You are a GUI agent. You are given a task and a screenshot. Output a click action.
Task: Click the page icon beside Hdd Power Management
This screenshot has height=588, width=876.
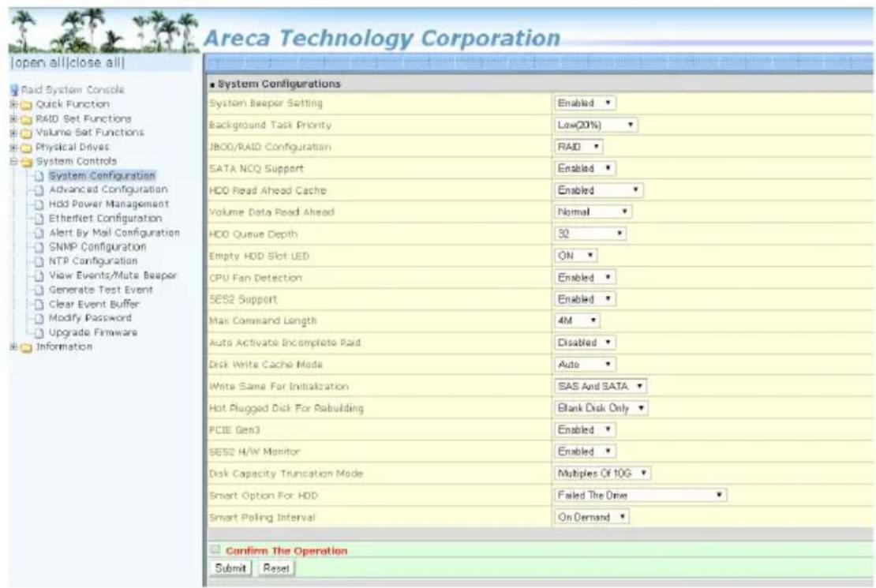[39, 204]
